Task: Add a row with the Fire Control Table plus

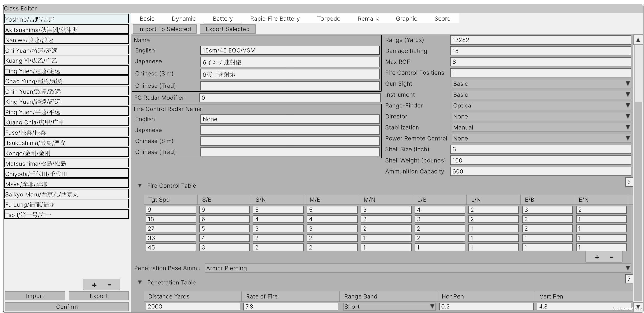Action: (x=597, y=257)
